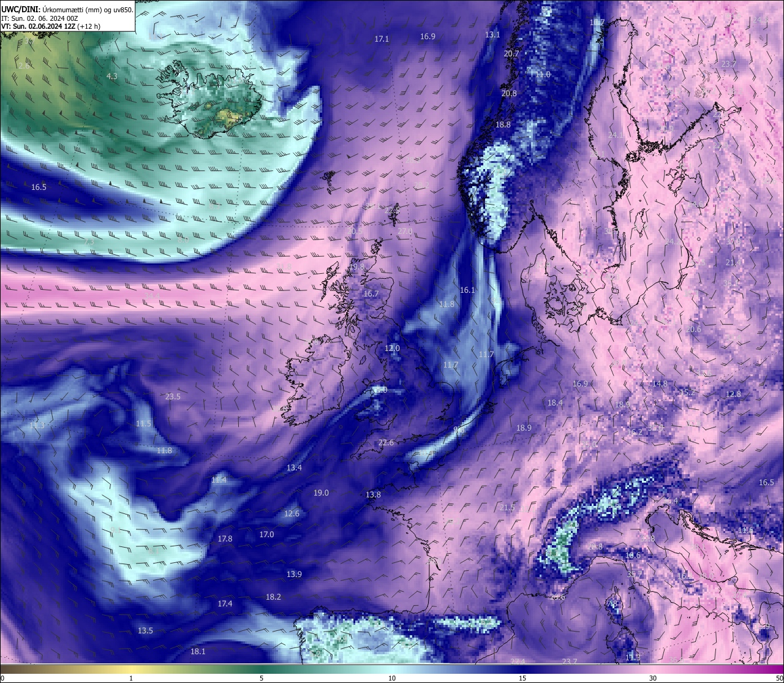Click the 14.8 value label

click(x=660, y=384)
